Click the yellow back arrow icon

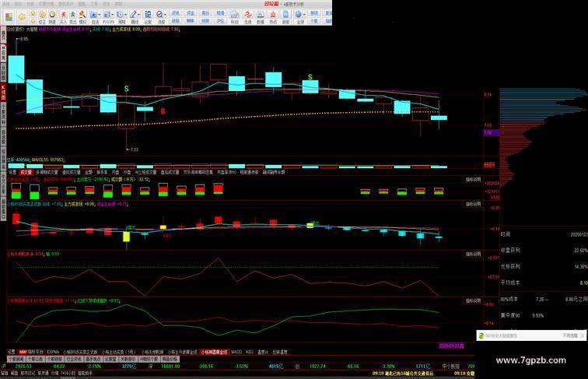[x=22, y=17]
